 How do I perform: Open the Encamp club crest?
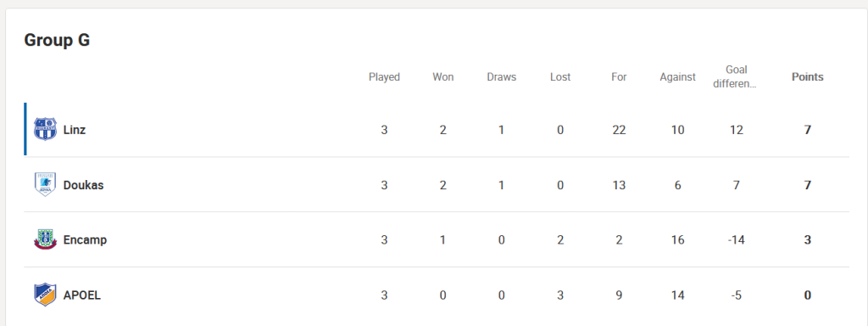click(45, 239)
